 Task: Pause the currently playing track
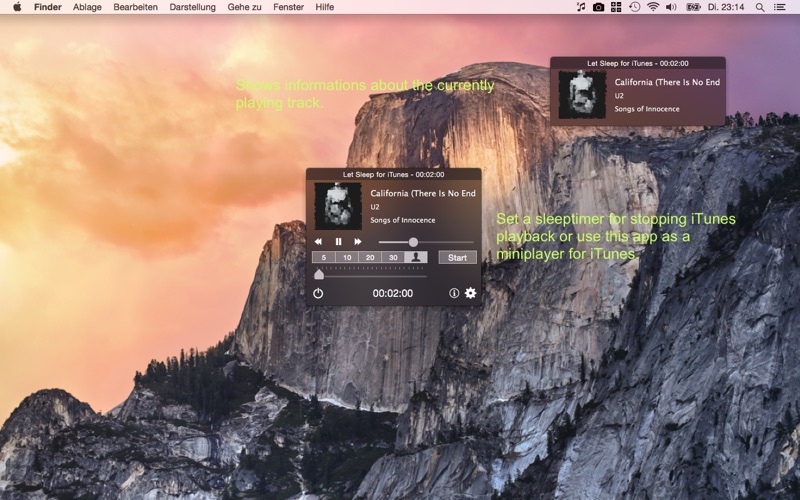[x=338, y=242]
